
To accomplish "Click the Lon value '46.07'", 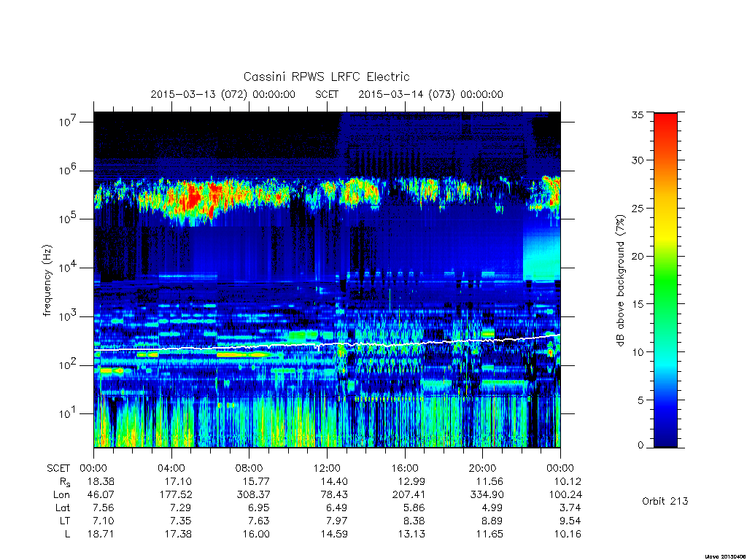I will click(x=101, y=495).
